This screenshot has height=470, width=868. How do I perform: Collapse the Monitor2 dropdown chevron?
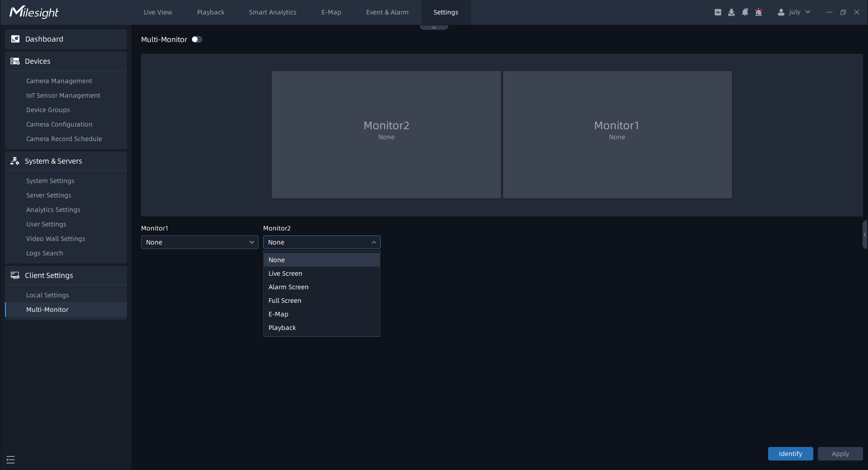pos(373,242)
